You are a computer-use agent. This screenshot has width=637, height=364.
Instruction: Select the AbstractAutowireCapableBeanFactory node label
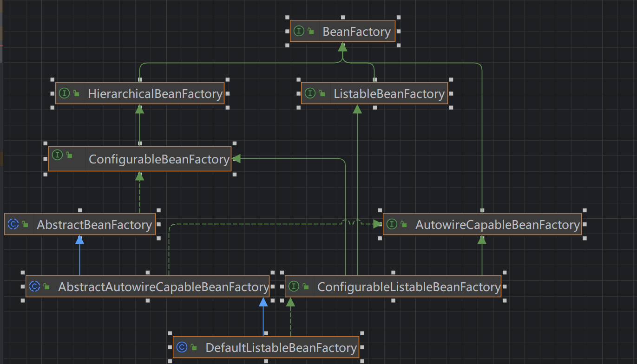click(x=163, y=287)
